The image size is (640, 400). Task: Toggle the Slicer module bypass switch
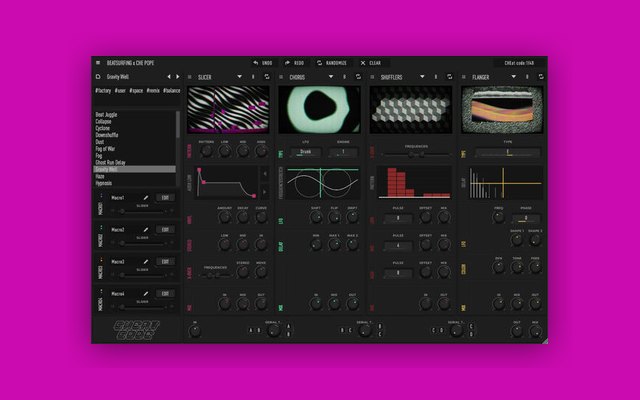(x=253, y=77)
